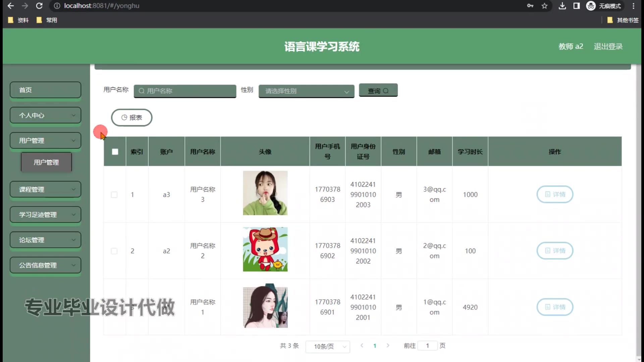This screenshot has width=644, height=362.
Task: Click the avatar thumbnail of user a2
Action: coord(265,249)
